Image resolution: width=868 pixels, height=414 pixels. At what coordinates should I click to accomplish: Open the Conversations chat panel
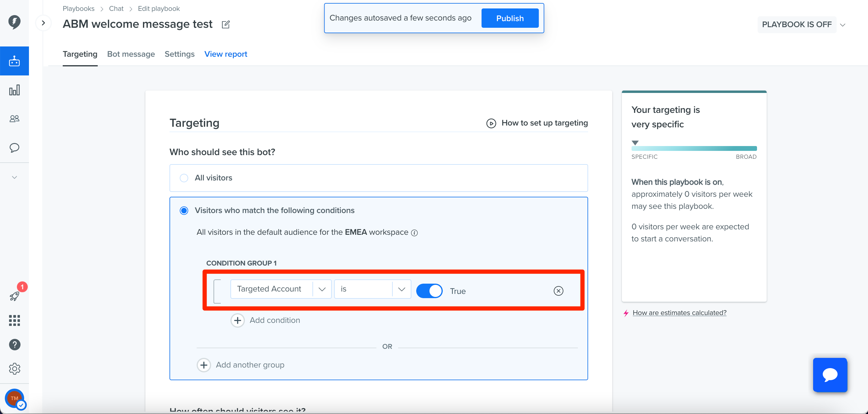click(x=14, y=148)
